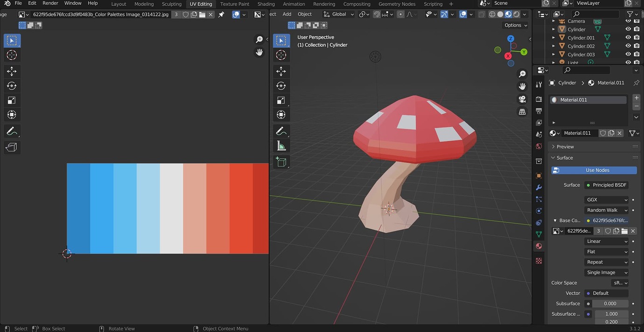Disable render visibility for Cylinder.002

click(x=636, y=46)
